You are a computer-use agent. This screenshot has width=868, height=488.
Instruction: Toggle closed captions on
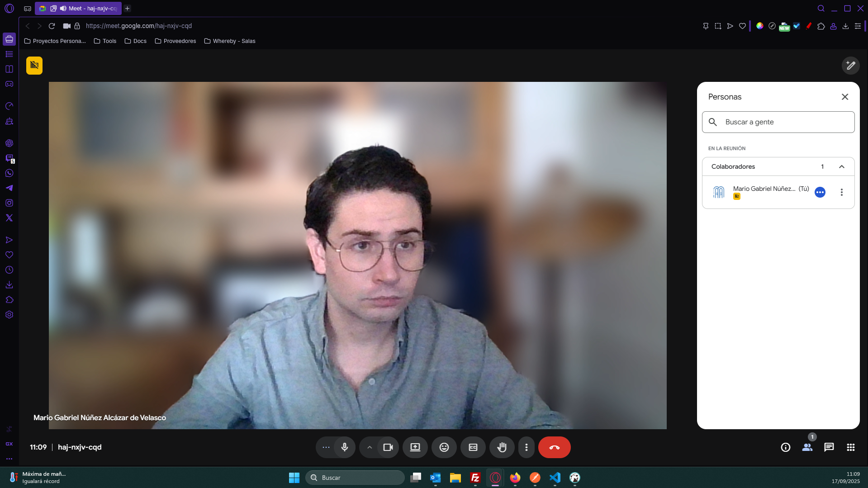click(x=473, y=447)
